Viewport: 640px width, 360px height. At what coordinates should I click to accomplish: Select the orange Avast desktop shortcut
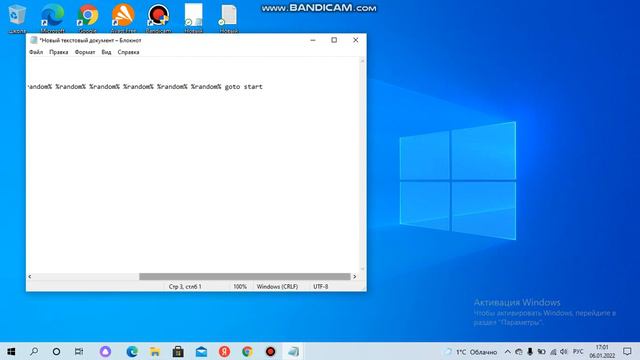123,18
